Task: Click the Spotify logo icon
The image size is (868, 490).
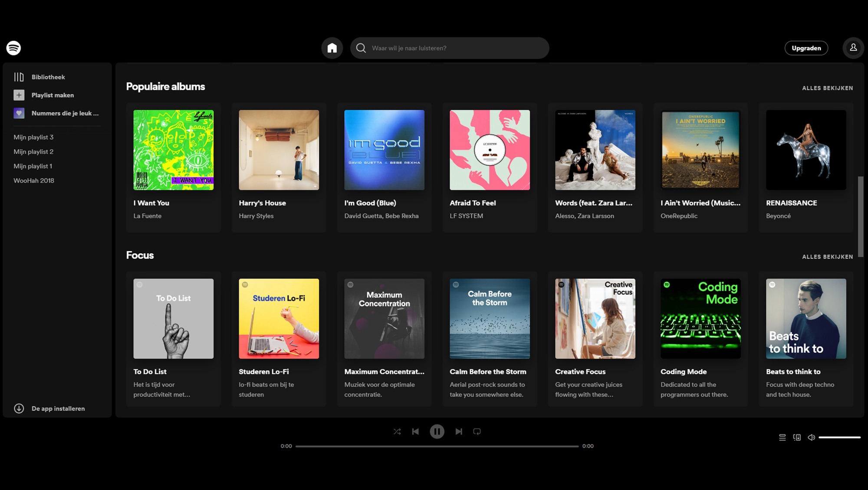Action: [13, 48]
